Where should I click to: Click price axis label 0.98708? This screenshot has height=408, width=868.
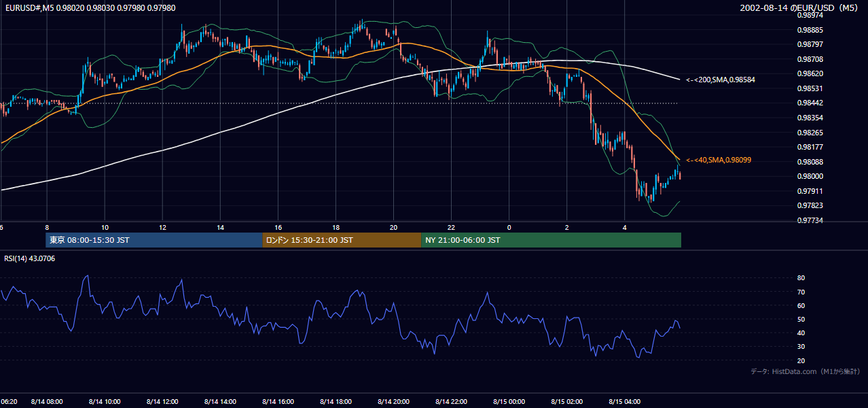tap(810, 59)
